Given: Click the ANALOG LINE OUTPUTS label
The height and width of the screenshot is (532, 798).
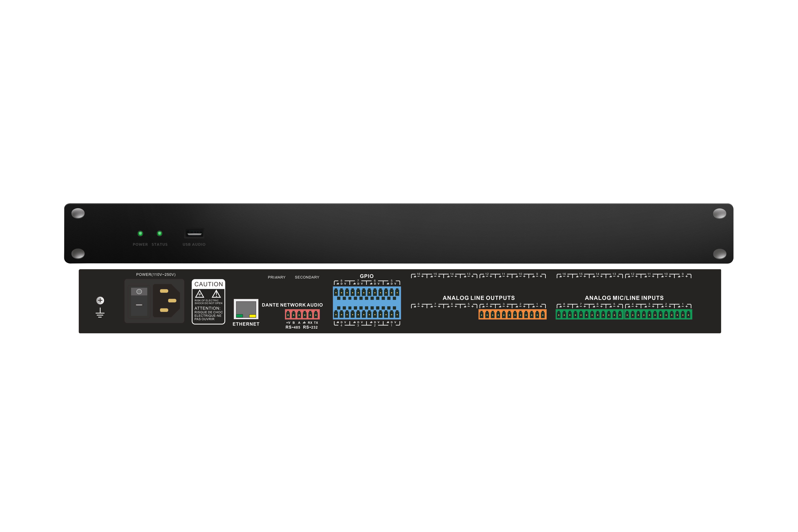Looking at the screenshot, I should (x=479, y=298).
